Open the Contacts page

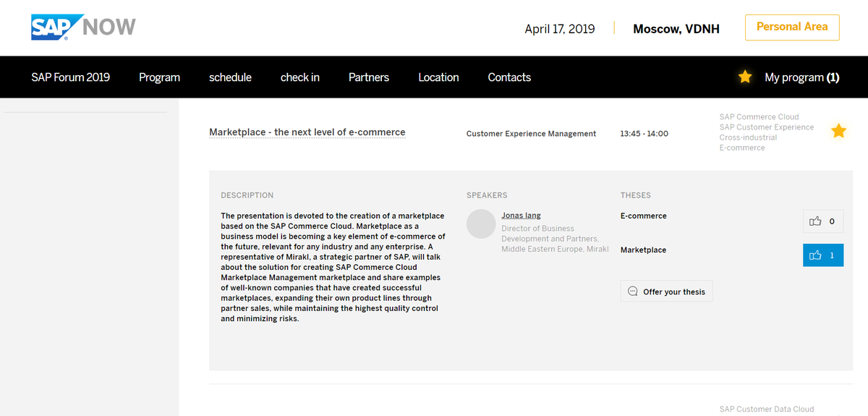point(509,77)
